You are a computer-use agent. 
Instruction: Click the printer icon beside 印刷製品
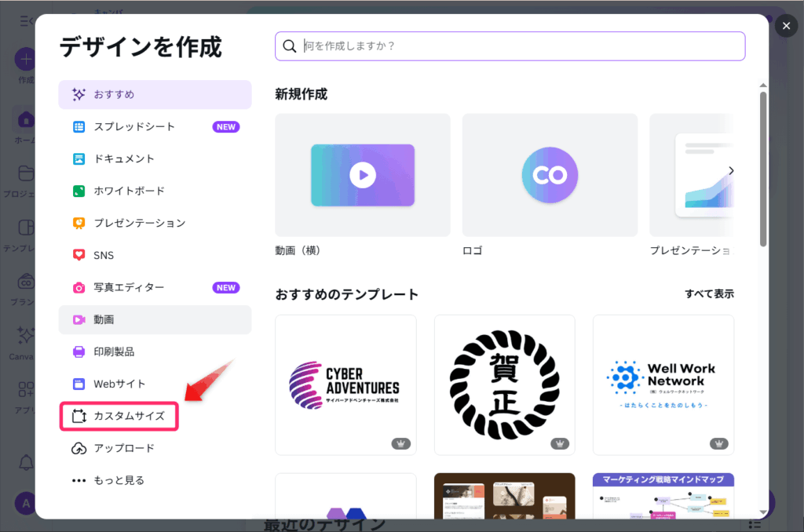tap(79, 352)
